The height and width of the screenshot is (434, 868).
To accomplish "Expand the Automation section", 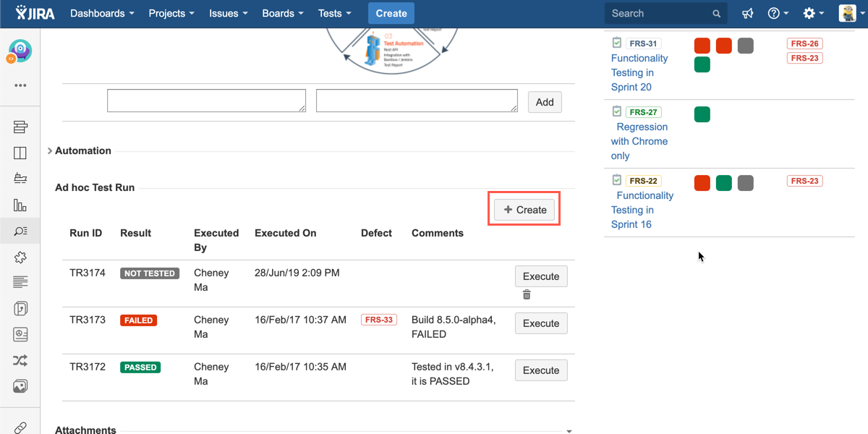I will click(50, 150).
